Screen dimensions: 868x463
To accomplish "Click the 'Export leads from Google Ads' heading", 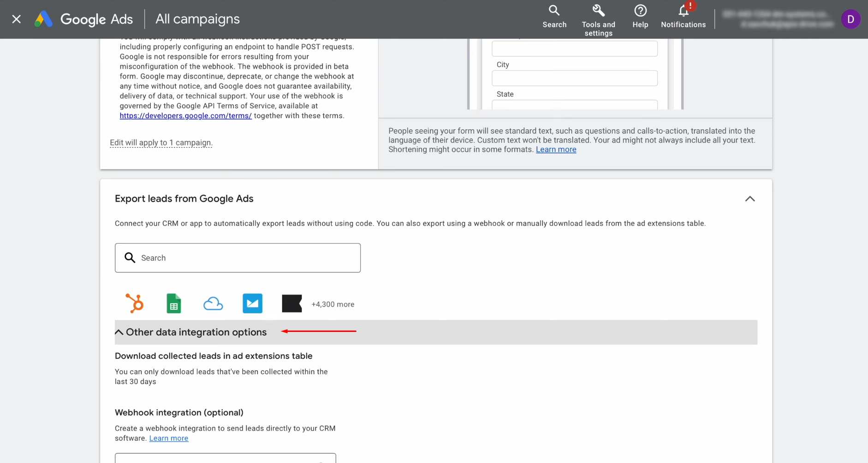I will pos(184,199).
